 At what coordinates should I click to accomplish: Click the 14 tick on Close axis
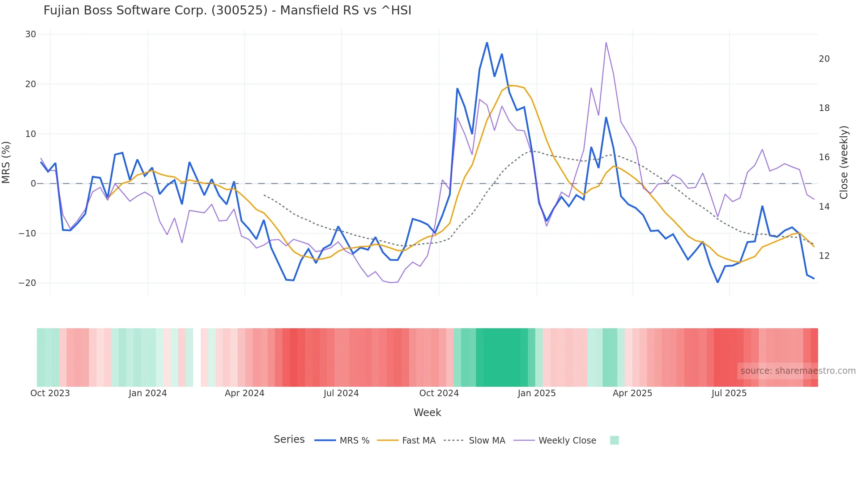click(x=824, y=207)
